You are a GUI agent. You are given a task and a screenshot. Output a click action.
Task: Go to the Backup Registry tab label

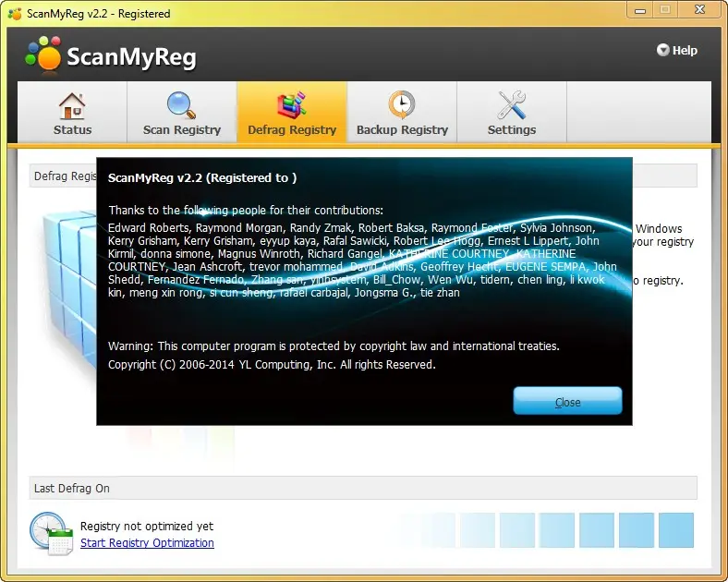point(402,130)
